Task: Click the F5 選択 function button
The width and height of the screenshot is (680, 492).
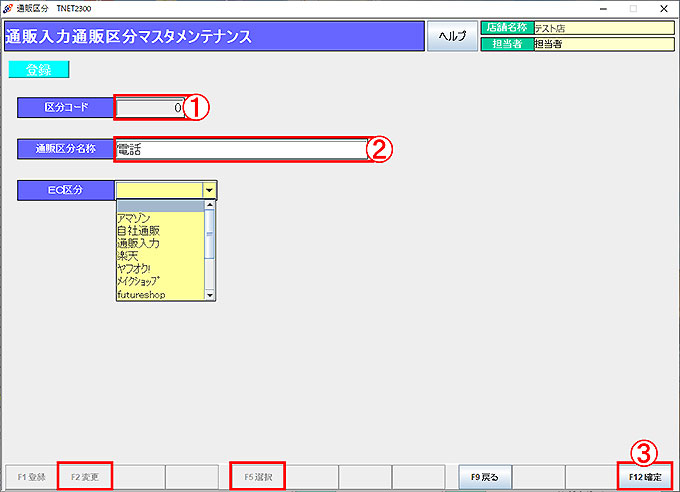Action: [x=258, y=477]
